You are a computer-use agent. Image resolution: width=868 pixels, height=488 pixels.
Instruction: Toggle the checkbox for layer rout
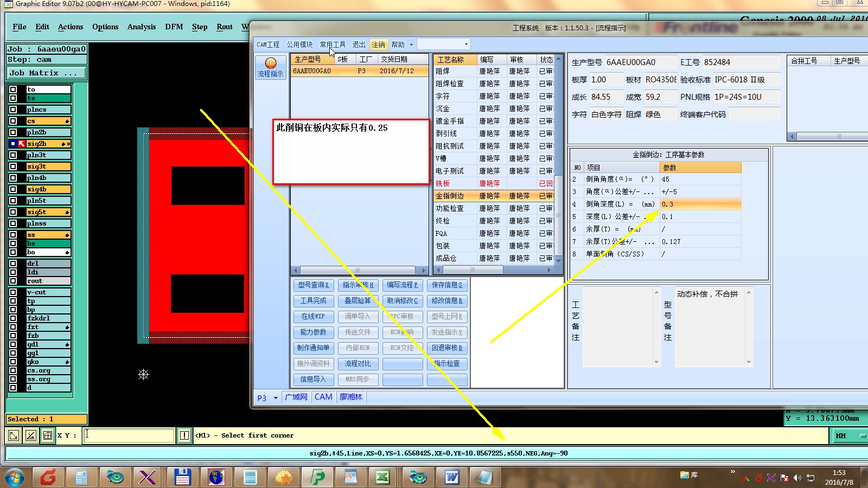point(13,281)
